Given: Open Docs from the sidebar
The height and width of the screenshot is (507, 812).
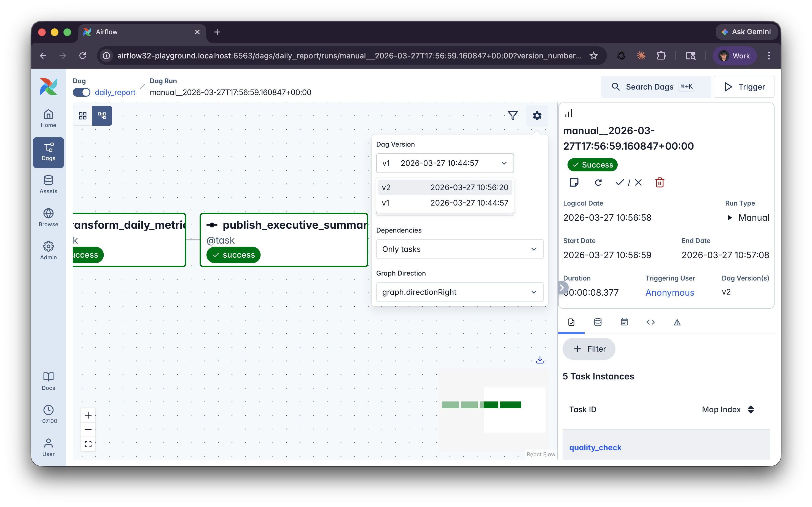Looking at the screenshot, I should 48,381.
